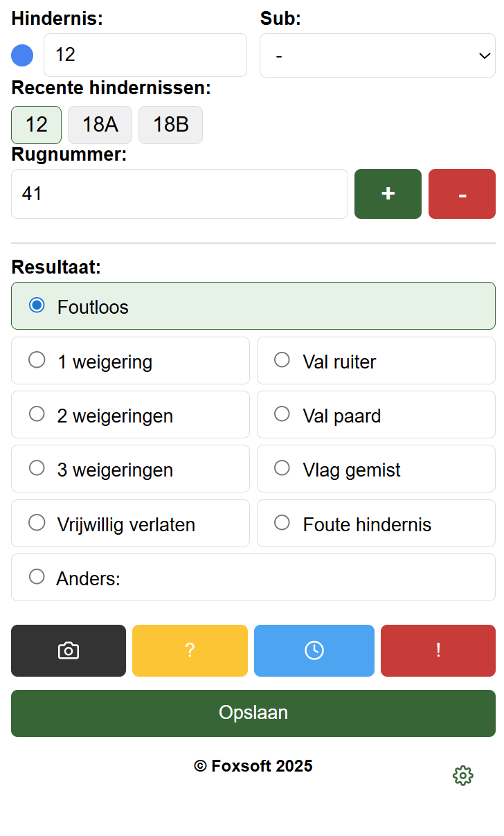
Task: Expand the Sub dropdown
Action: click(377, 55)
